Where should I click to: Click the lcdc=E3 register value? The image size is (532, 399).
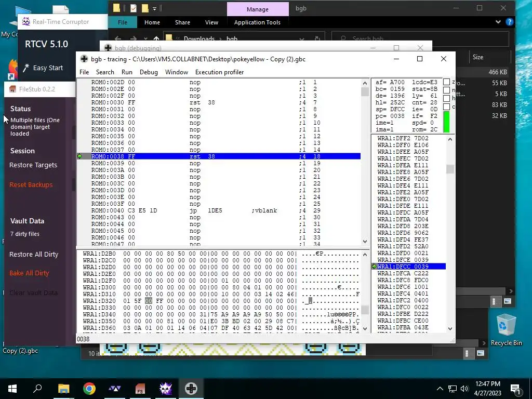pos(424,82)
